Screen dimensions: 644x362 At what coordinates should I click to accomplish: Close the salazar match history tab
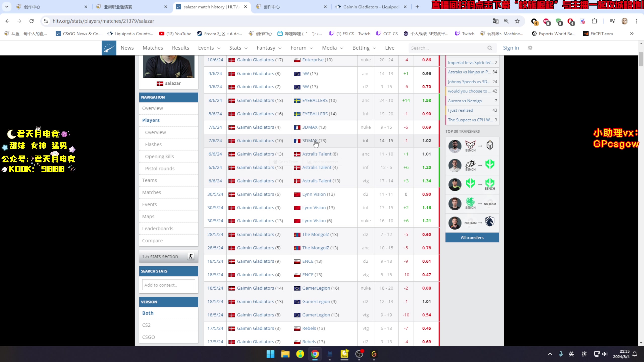pyautogui.click(x=246, y=7)
